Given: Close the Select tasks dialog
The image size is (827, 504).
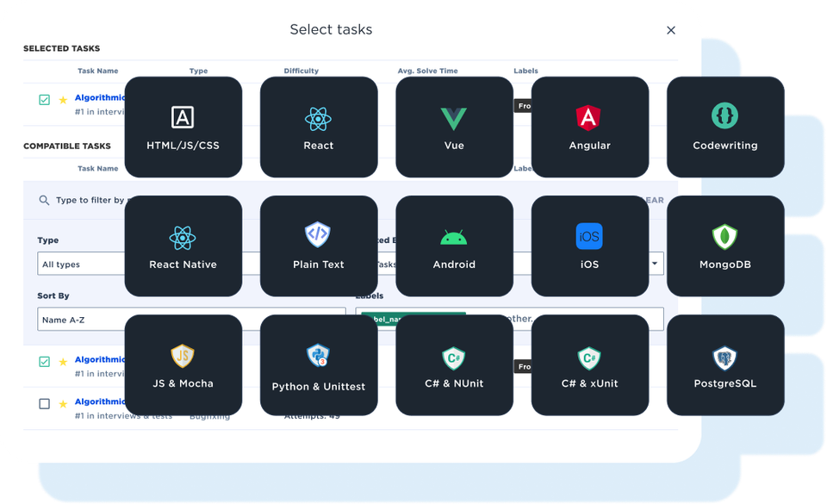Looking at the screenshot, I should tap(671, 30).
